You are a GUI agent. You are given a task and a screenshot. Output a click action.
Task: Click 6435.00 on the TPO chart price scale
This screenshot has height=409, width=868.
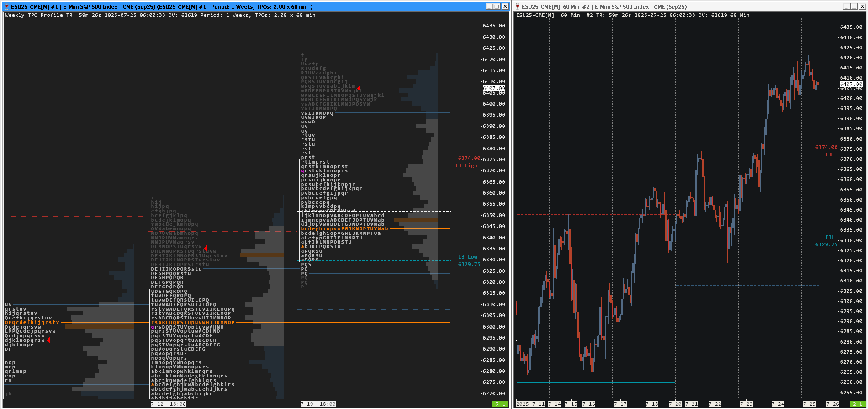494,26
